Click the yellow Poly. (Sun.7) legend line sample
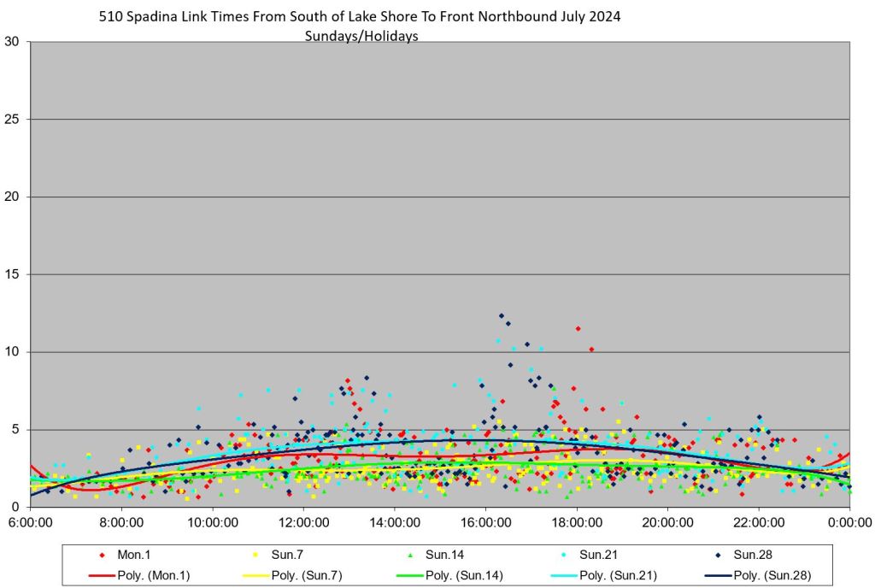Screen dimensions: 875x588 (x=257, y=575)
